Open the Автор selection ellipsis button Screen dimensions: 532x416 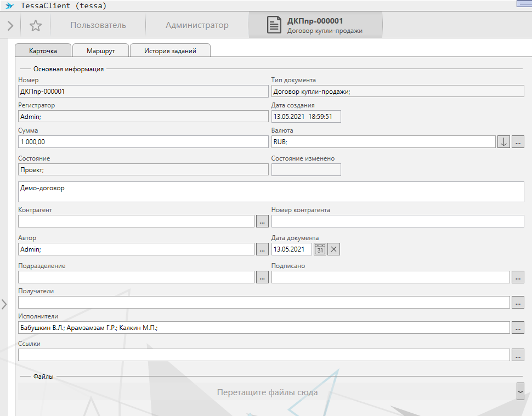[262, 249]
